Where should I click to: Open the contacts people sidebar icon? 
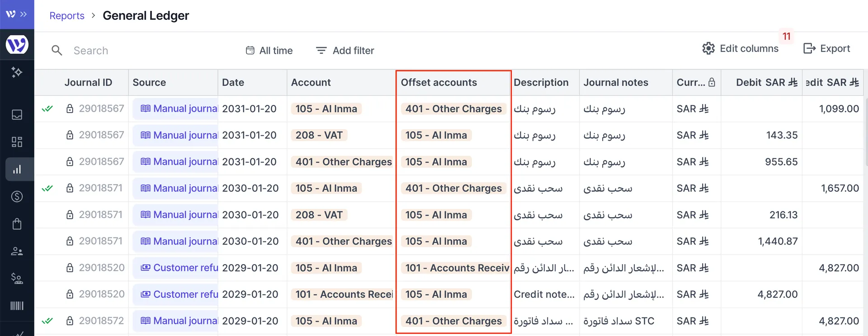click(x=17, y=251)
